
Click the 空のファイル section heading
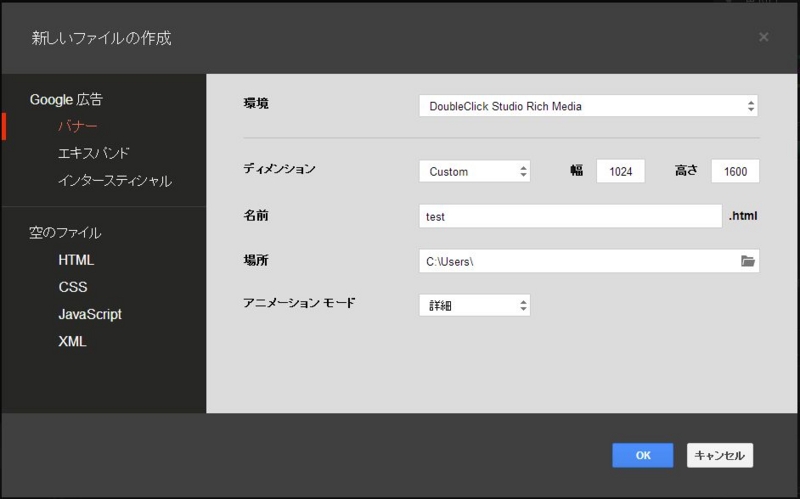(65, 233)
